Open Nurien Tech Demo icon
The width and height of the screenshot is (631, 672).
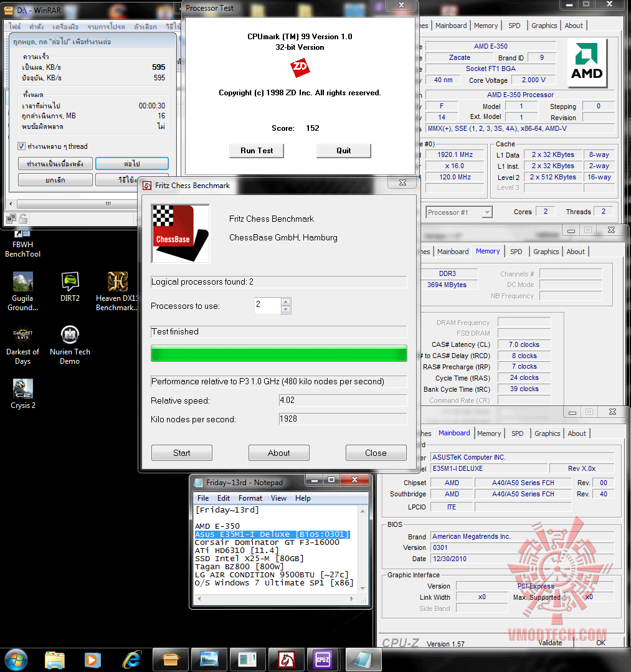coord(70,345)
